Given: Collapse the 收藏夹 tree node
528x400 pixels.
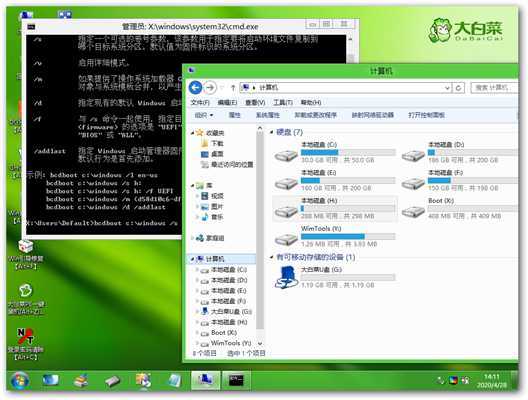Looking at the screenshot, I should (x=193, y=133).
